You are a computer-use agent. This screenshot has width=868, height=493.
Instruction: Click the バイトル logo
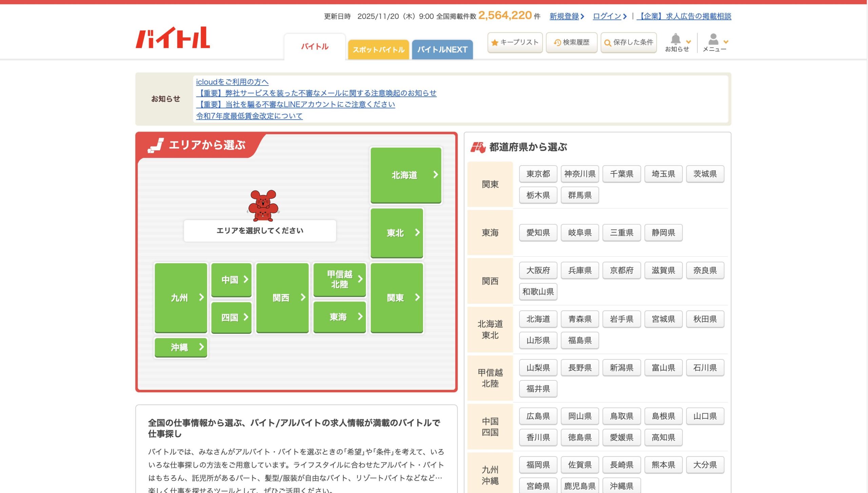(x=173, y=38)
